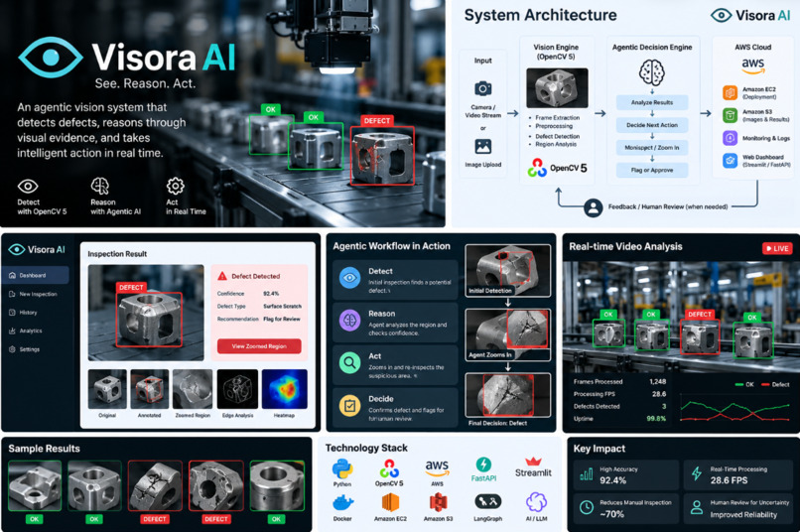Click the AWS logo in Technology Stack

438,467
